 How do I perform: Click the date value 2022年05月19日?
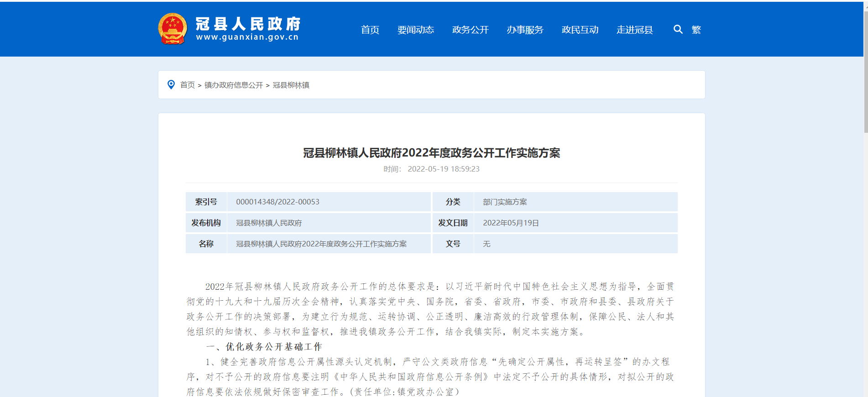[x=511, y=223]
